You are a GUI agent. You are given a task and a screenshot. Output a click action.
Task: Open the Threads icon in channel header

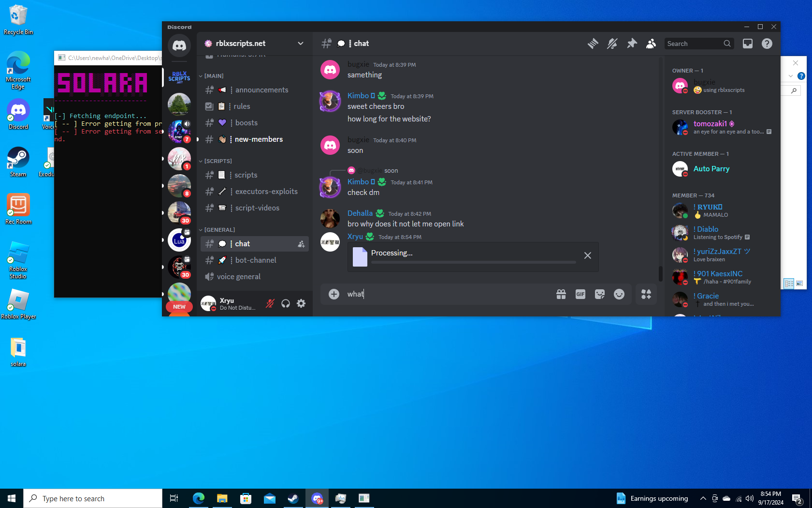[x=593, y=44]
